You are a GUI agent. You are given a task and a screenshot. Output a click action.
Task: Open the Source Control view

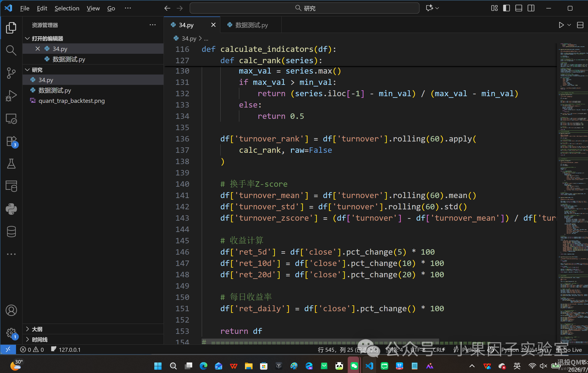11,73
